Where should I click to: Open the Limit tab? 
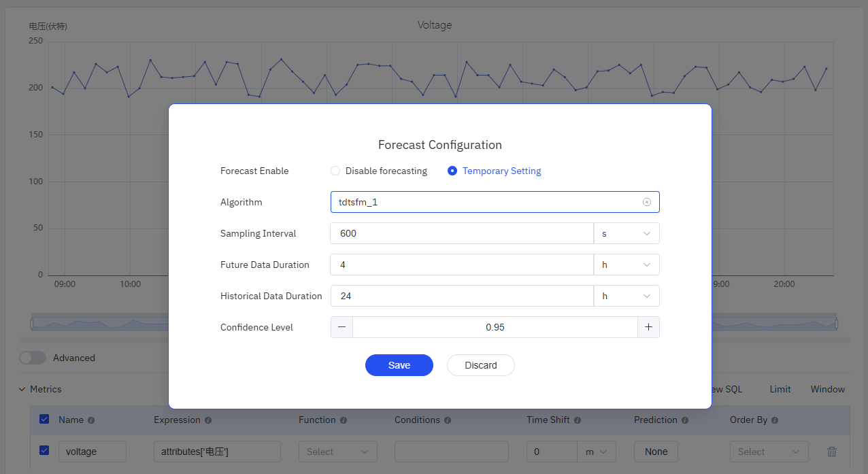[x=780, y=390]
